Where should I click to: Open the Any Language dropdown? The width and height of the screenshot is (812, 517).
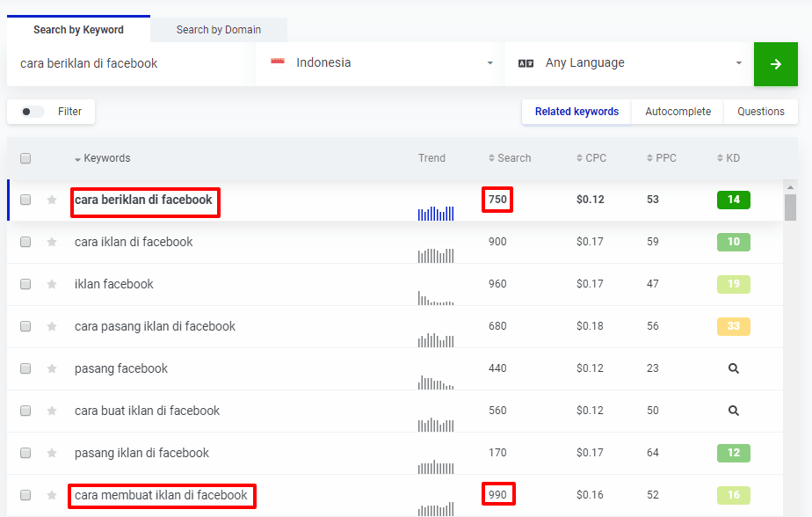[628, 63]
